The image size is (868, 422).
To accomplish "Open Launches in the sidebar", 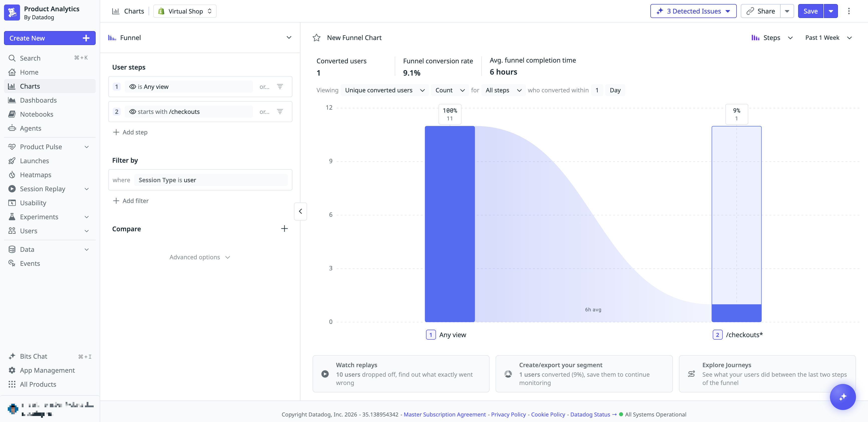I will coord(50,161).
